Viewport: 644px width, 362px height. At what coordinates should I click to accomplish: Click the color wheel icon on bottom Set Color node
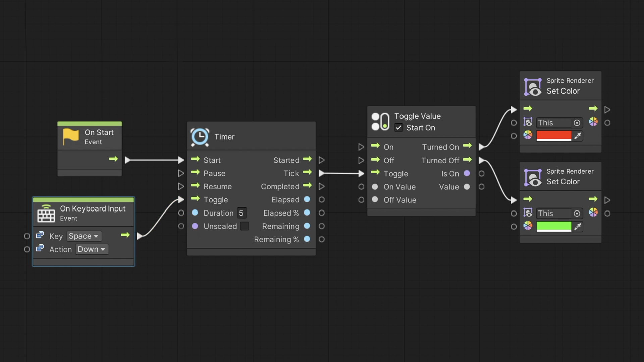pos(593,213)
